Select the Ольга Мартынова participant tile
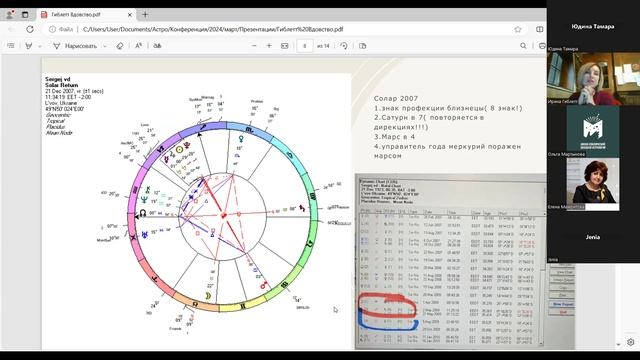 point(593,131)
